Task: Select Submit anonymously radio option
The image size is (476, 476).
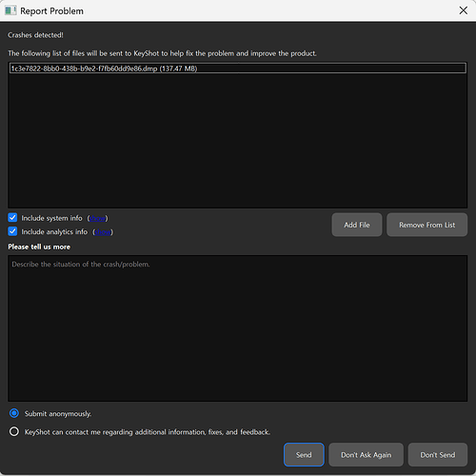Action: pos(14,413)
